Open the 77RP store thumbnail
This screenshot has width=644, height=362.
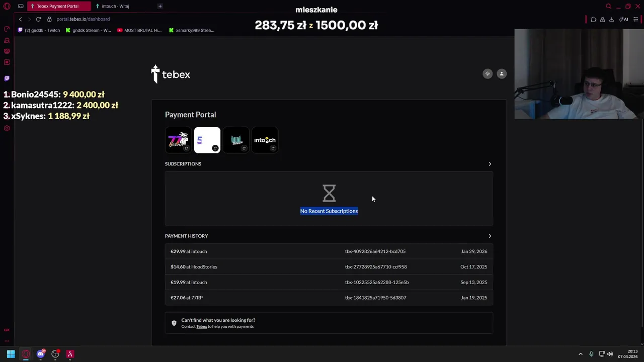pyautogui.click(x=178, y=140)
